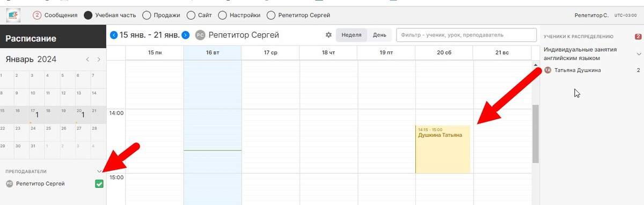
Task: Click Январь 2024 month label
Action: pyautogui.click(x=31, y=59)
